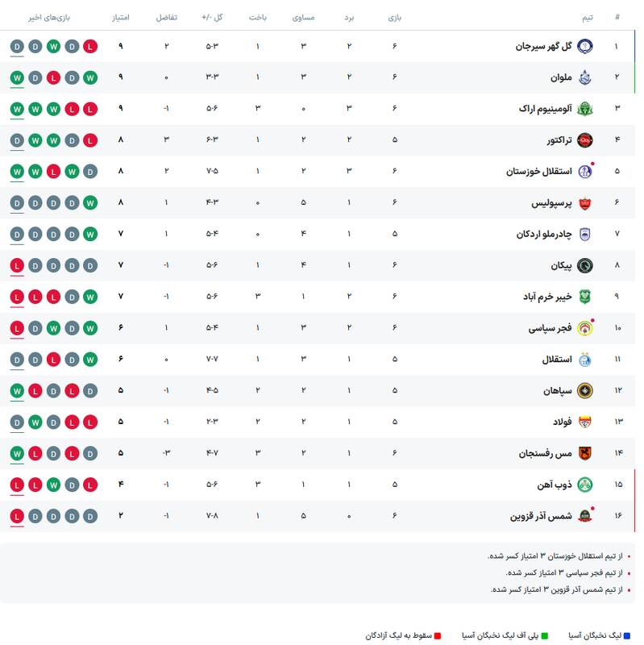Viewport: 644px width, 645px height.
Task: Click the Gol Gohar Sirjan team logo
Action: coord(585,47)
